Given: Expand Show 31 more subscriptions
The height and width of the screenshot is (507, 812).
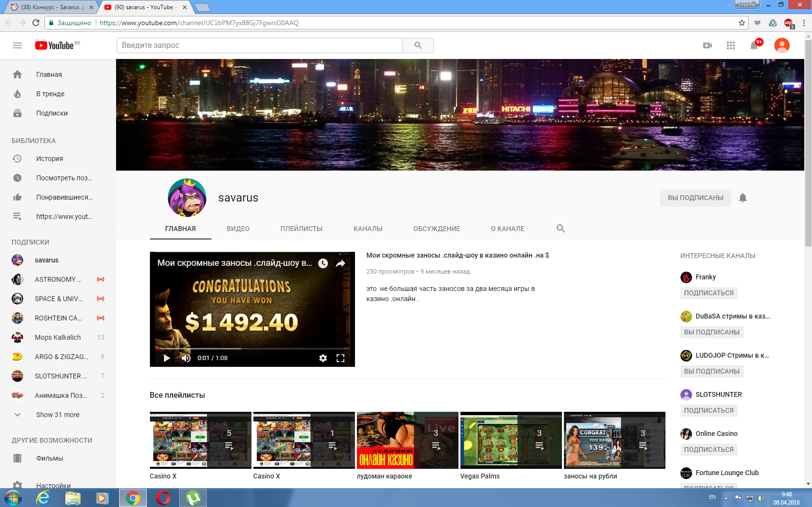Looking at the screenshot, I should pyautogui.click(x=58, y=415).
